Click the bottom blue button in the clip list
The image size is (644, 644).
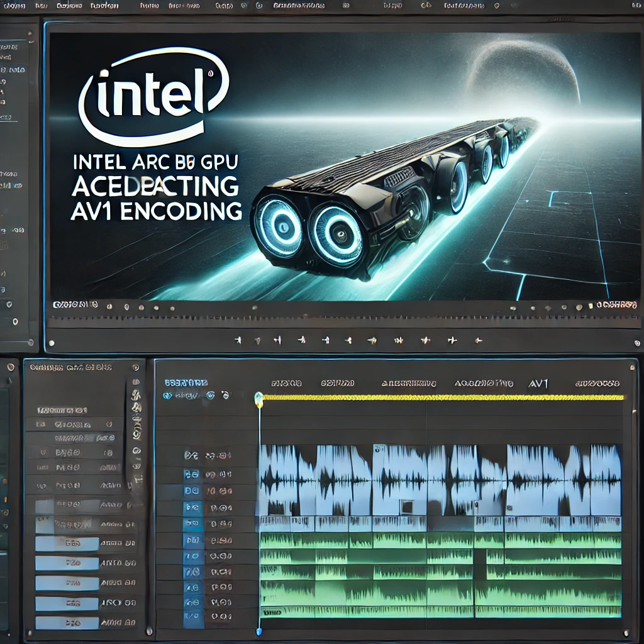tap(67, 623)
